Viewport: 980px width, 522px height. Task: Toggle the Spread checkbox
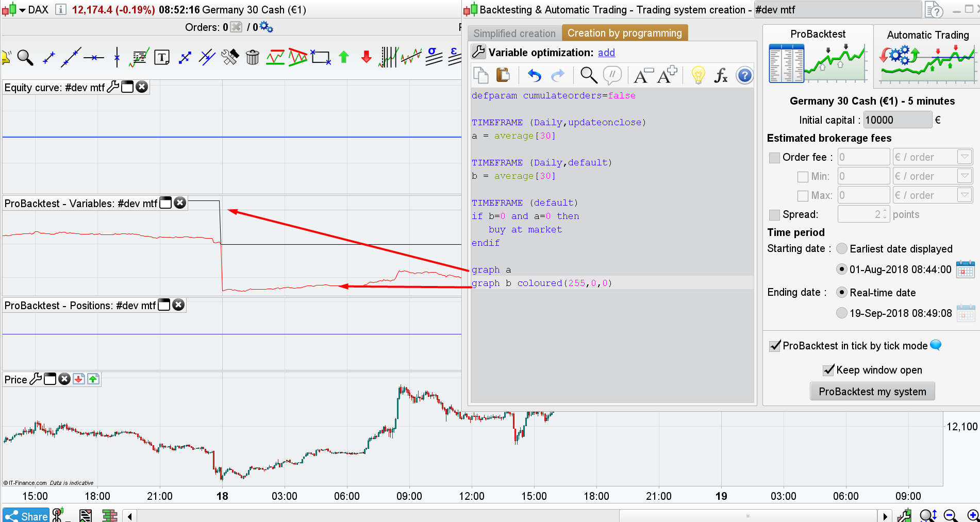(774, 215)
